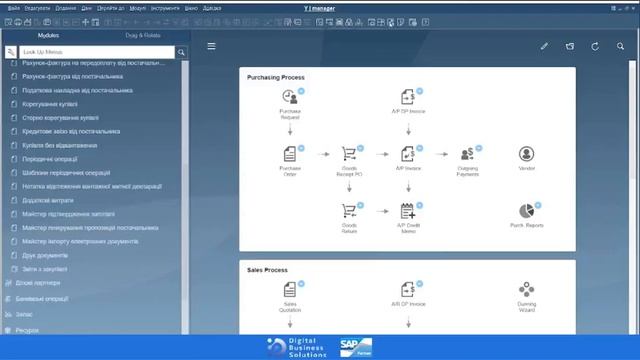Click the pencil edit icon in cockpit header
This screenshot has height=360, width=640.
pyautogui.click(x=544, y=46)
